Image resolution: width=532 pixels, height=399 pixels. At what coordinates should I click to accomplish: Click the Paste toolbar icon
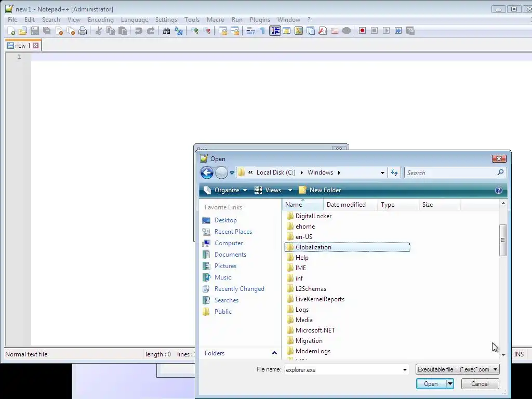click(123, 31)
